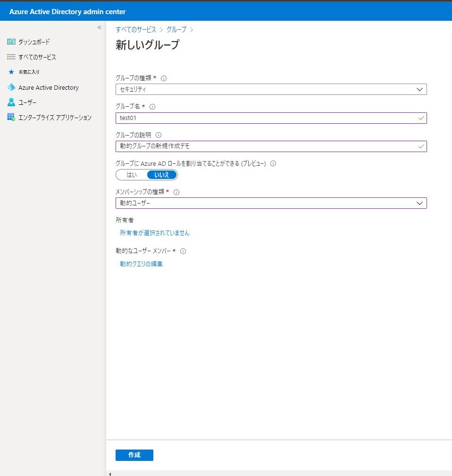
Task: Click the info icon next to メンバーシップの種類
Action: [x=176, y=192]
